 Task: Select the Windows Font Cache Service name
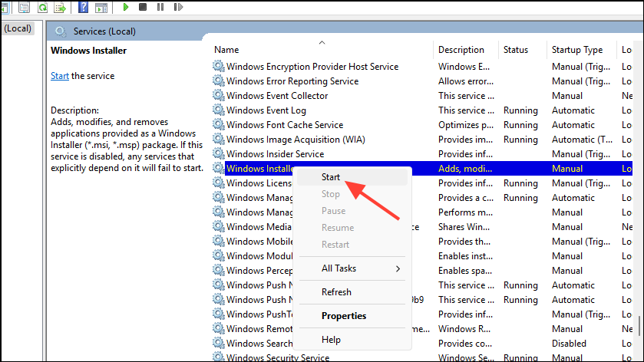(x=285, y=125)
